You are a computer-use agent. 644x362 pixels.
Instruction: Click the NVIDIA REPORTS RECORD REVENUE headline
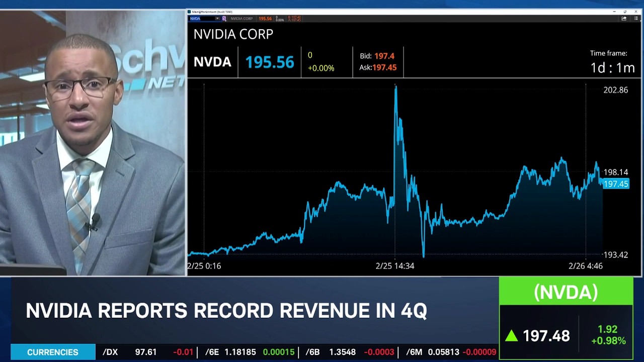226,310
